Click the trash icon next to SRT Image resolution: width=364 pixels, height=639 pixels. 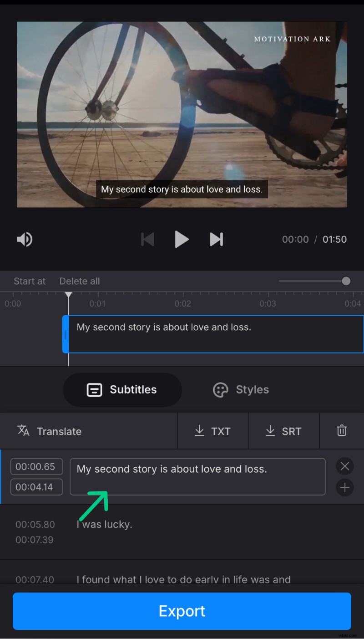(x=342, y=431)
